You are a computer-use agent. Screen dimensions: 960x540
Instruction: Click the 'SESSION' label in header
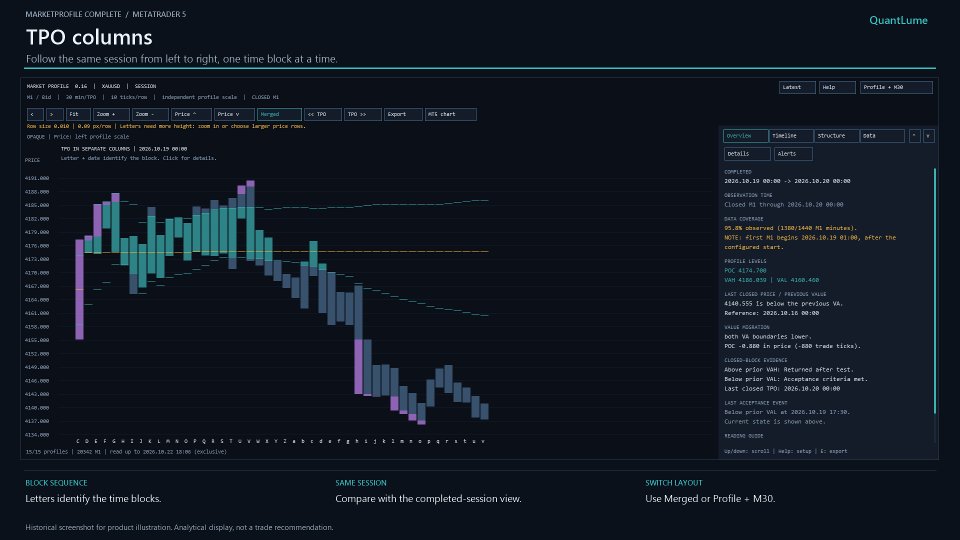click(x=145, y=86)
